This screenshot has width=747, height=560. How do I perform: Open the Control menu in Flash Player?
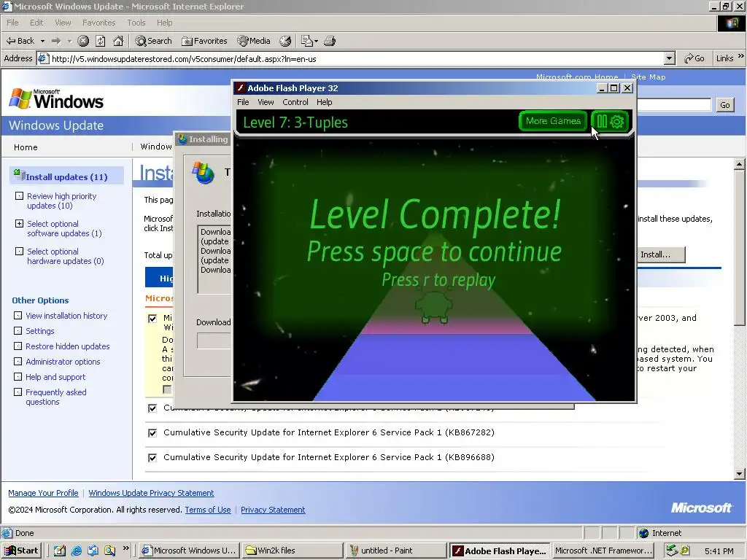coord(295,102)
